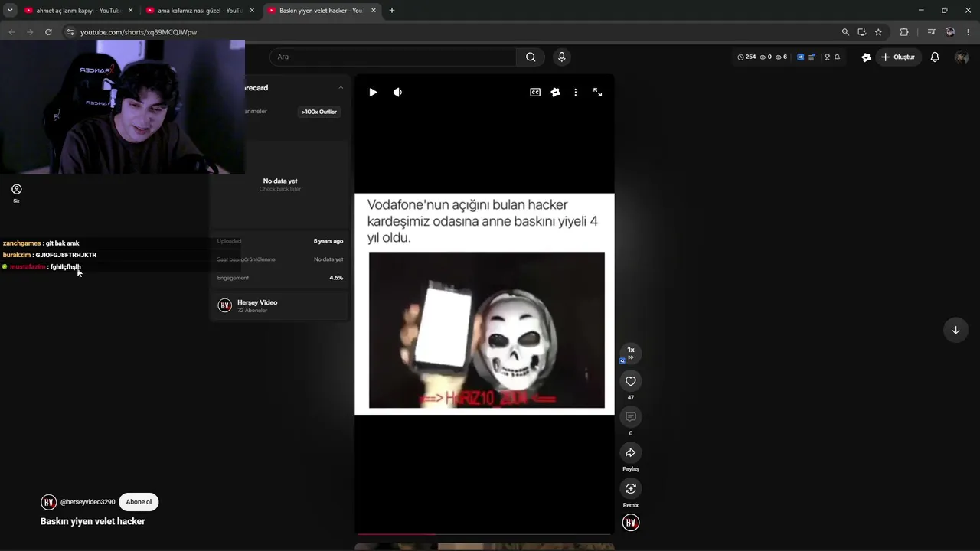The image size is (980, 551).
Task: Share this Short via Paylaş
Action: 631,453
